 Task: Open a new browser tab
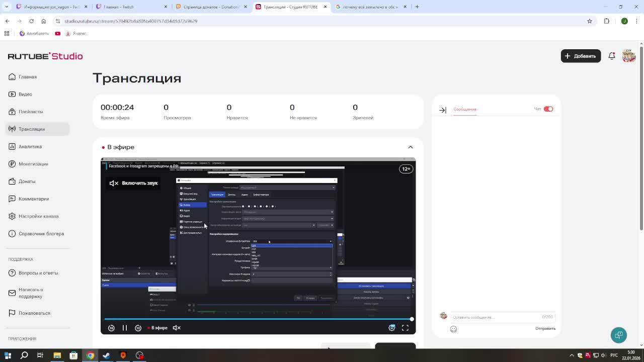click(417, 7)
